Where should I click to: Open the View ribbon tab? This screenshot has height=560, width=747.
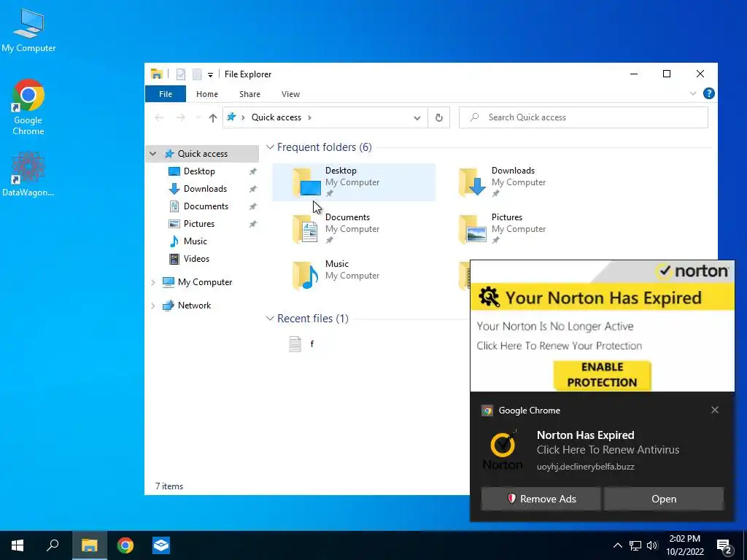coord(290,94)
